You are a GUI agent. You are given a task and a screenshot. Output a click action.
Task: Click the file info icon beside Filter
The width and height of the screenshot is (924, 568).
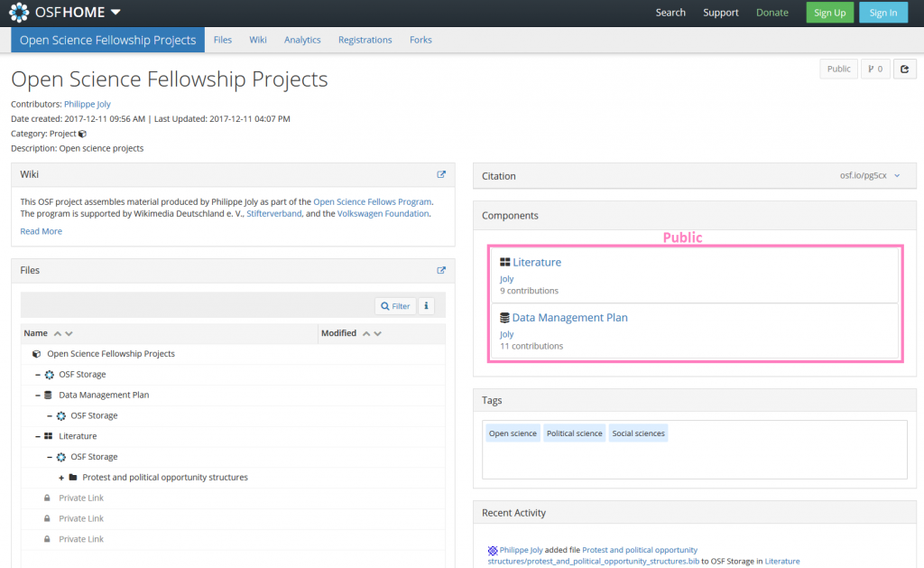point(426,306)
